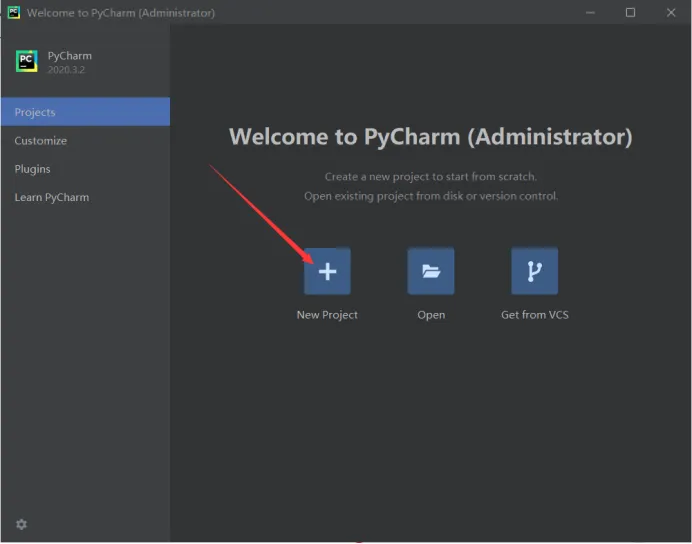Click 'Open existing project from disk or version control.'

(431, 196)
